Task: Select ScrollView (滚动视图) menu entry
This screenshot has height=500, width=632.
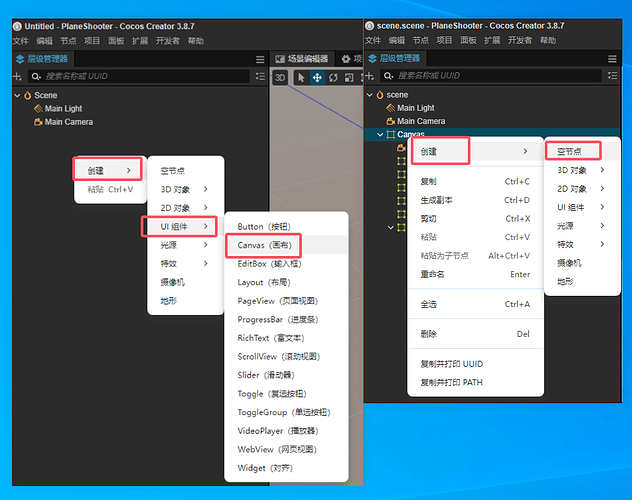Action: click(x=286, y=357)
